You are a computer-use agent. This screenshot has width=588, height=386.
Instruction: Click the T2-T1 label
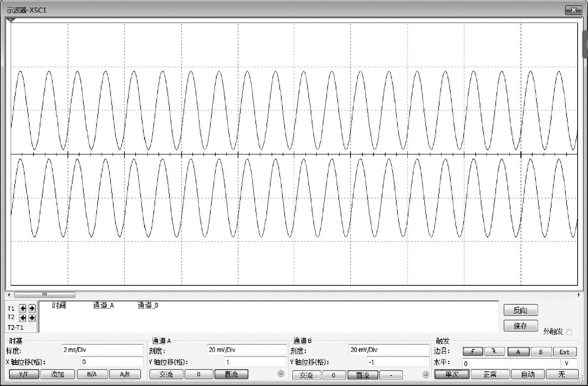pyautogui.click(x=15, y=327)
